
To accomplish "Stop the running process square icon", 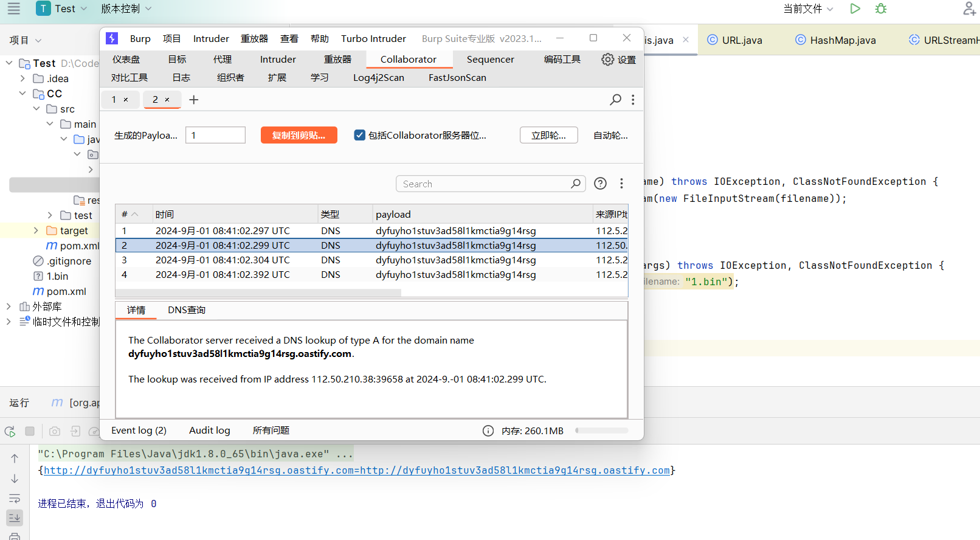I will pos(30,431).
